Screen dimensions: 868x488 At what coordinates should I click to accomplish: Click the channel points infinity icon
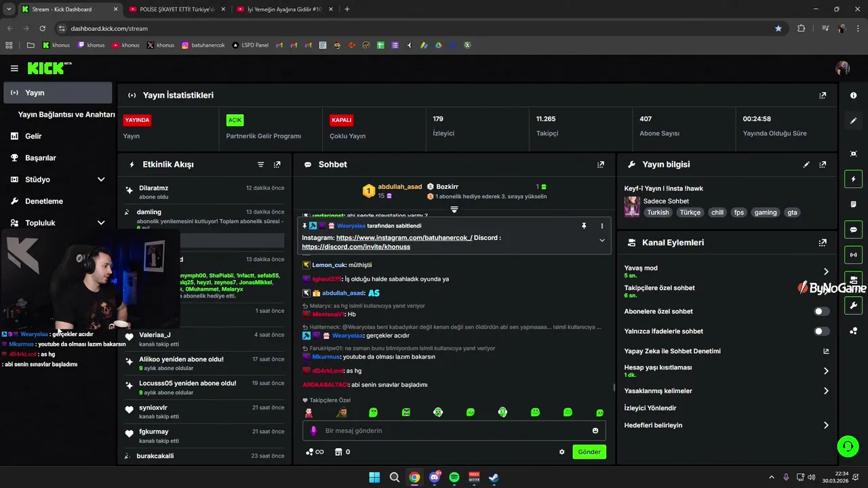315,452
